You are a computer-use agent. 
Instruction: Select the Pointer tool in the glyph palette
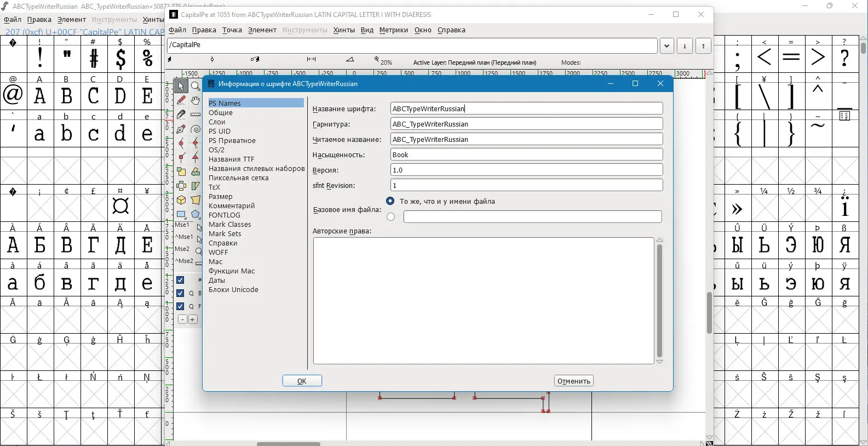click(181, 87)
